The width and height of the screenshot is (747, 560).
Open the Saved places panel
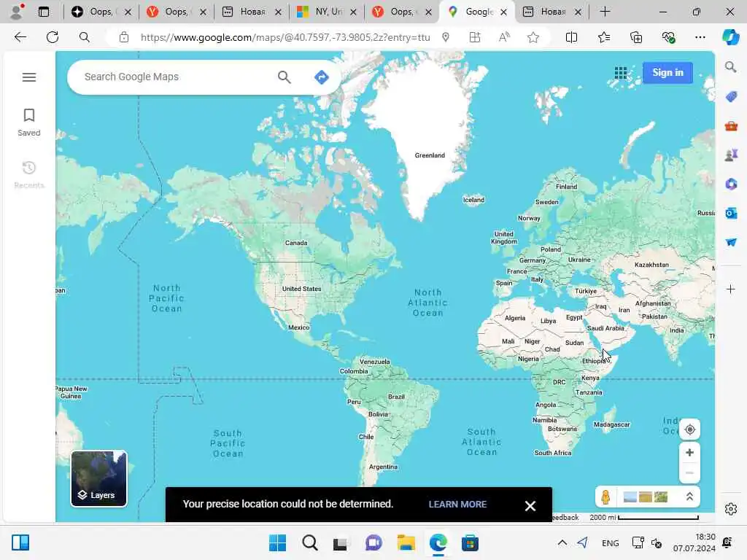click(x=29, y=122)
